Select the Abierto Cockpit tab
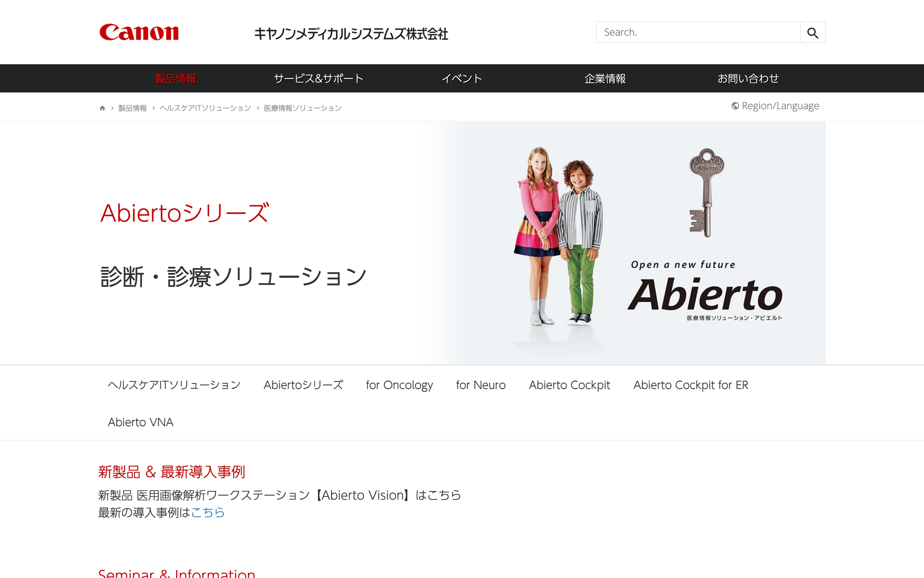Image resolution: width=924 pixels, height=578 pixels. coord(569,385)
